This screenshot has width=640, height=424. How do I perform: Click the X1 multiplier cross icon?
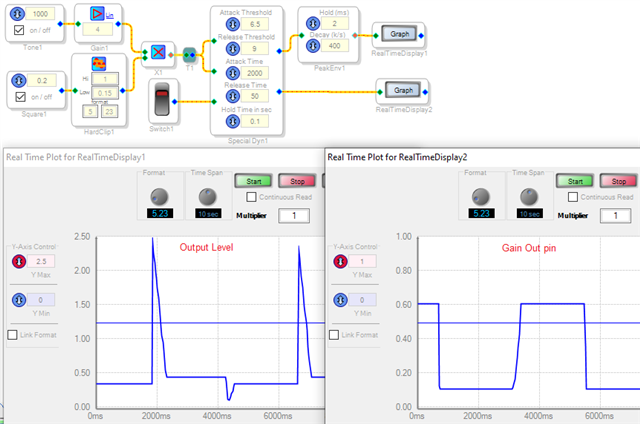pyautogui.click(x=158, y=52)
